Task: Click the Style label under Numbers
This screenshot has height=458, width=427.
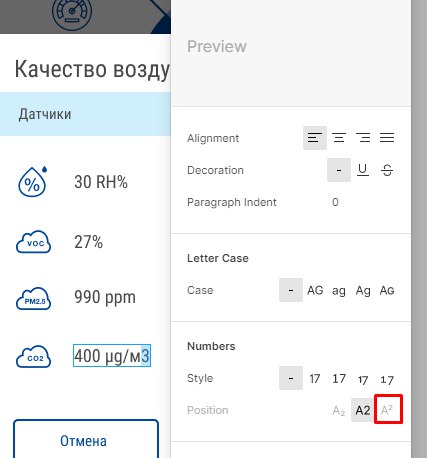Action: tap(200, 378)
